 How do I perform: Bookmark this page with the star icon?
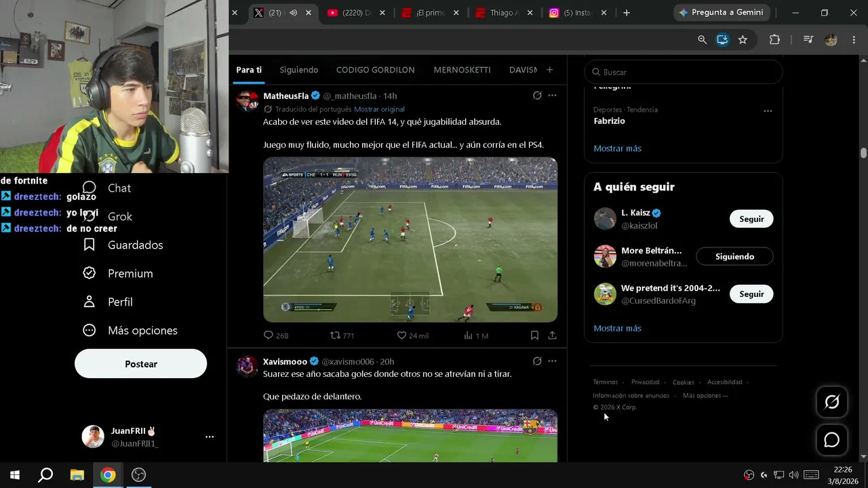click(743, 40)
